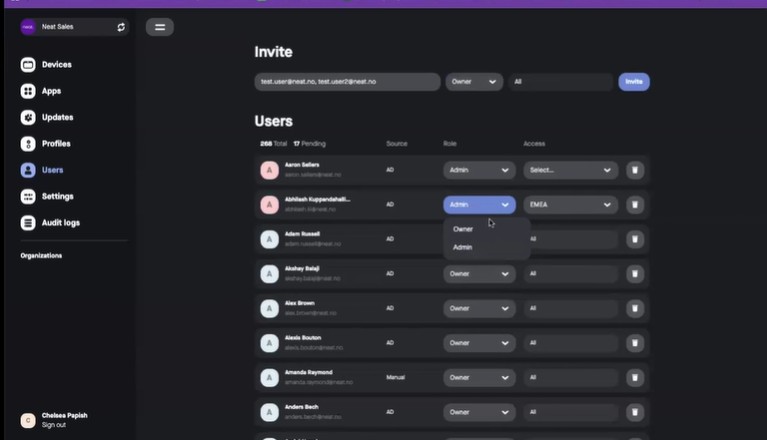Image resolution: width=767 pixels, height=440 pixels.
Task: Select the Neat Sales organization switcher
Action: 74,27
